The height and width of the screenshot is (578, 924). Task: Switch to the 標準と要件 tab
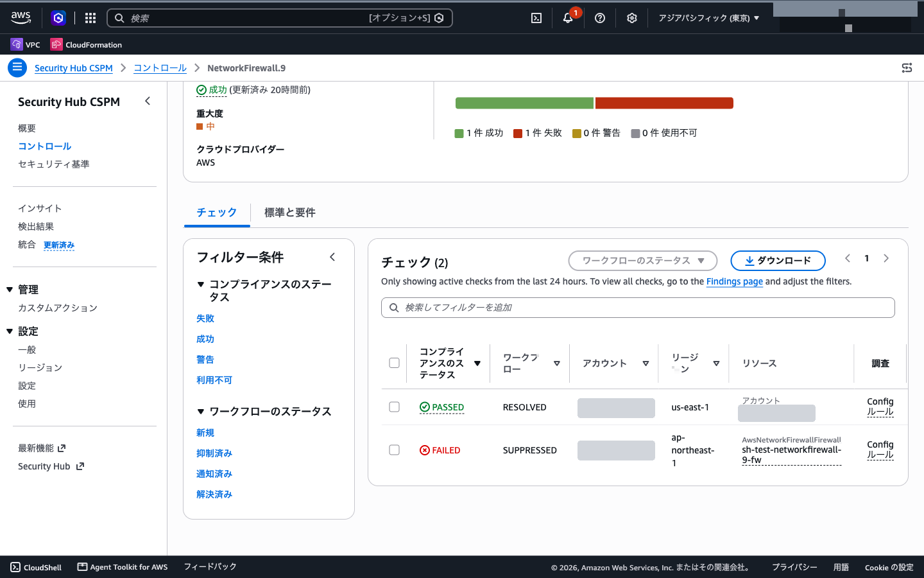tap(290, 213)
